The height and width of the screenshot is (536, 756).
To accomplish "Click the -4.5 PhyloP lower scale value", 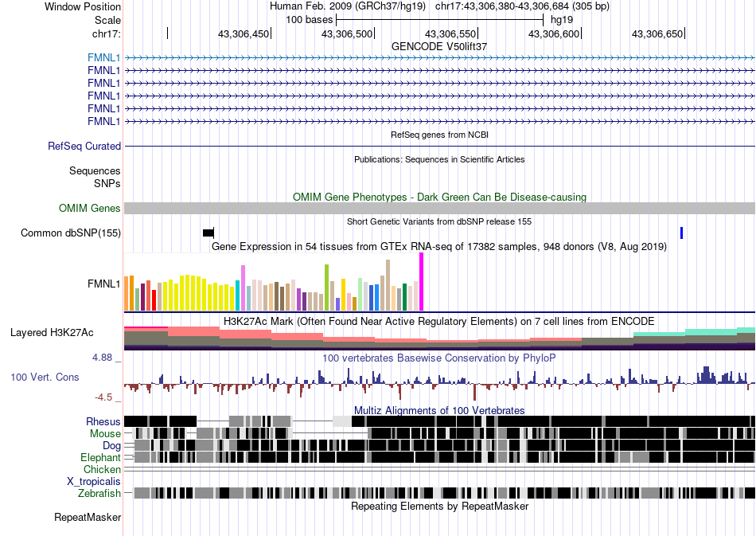I will click(103, 397).
